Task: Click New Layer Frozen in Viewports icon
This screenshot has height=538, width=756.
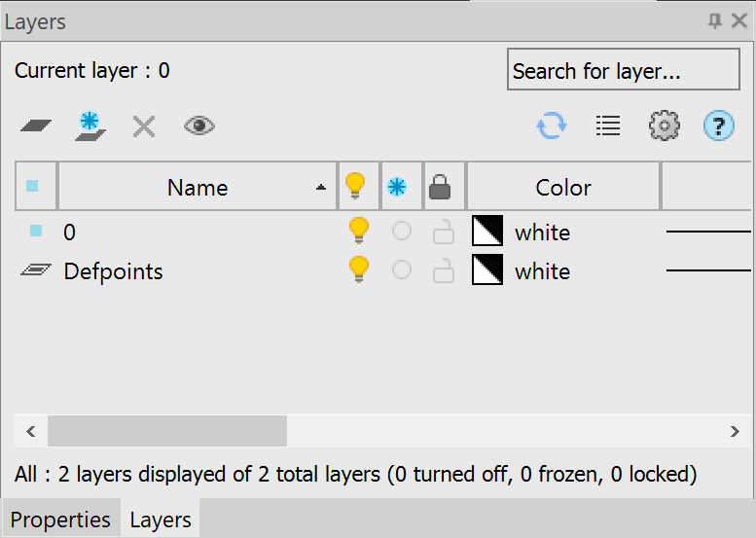Action: pyautogui.click(x=90, y=126)
